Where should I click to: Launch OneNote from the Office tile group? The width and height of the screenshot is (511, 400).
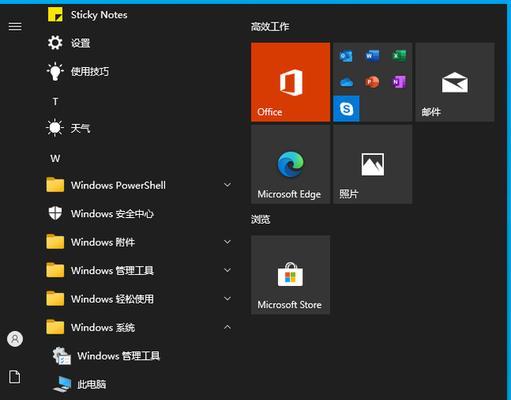[x=399, y=82]
